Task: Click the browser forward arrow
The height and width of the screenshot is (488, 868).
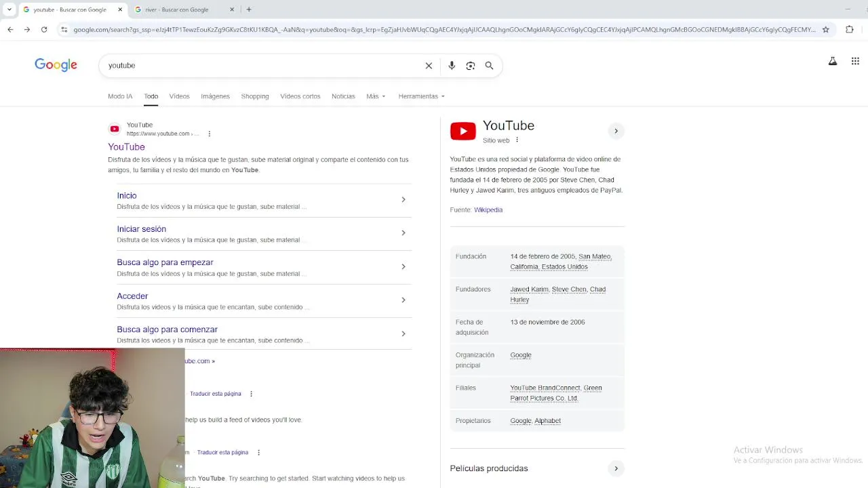Action: coord(27,30)
